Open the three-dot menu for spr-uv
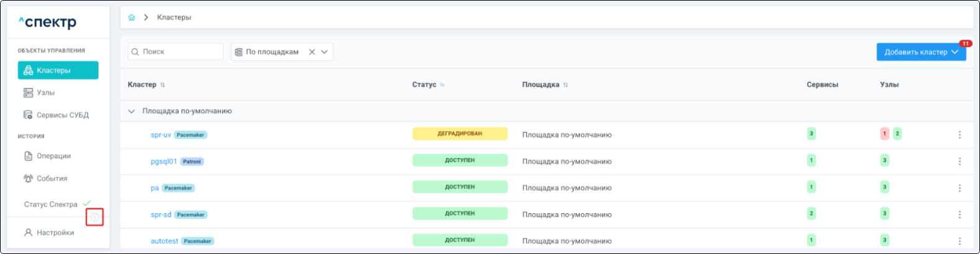 959,134
